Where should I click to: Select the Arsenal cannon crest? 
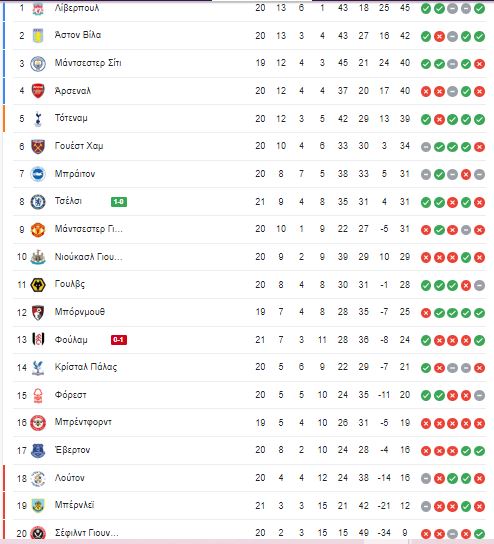[x=38, y=91]
